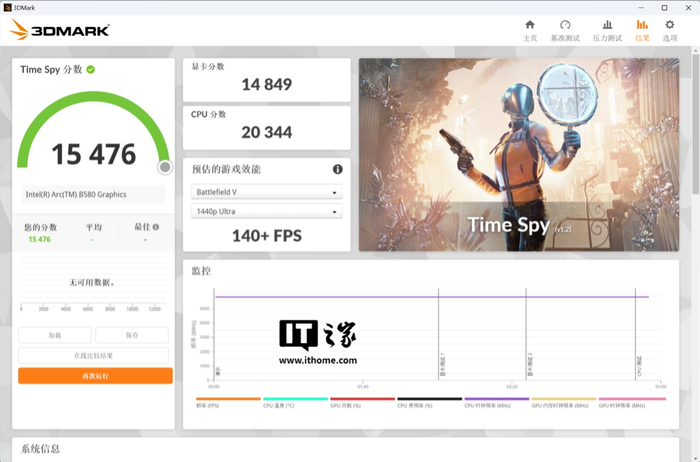Toggle the GPU 负载 red legend
The height and width of the screenshot is (462, 700).
[x=362, y=402]
